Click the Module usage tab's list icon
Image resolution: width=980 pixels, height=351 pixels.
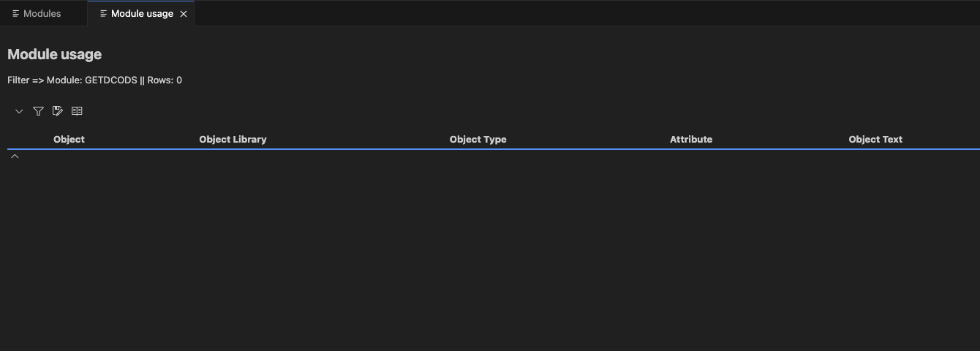(103, 14)
